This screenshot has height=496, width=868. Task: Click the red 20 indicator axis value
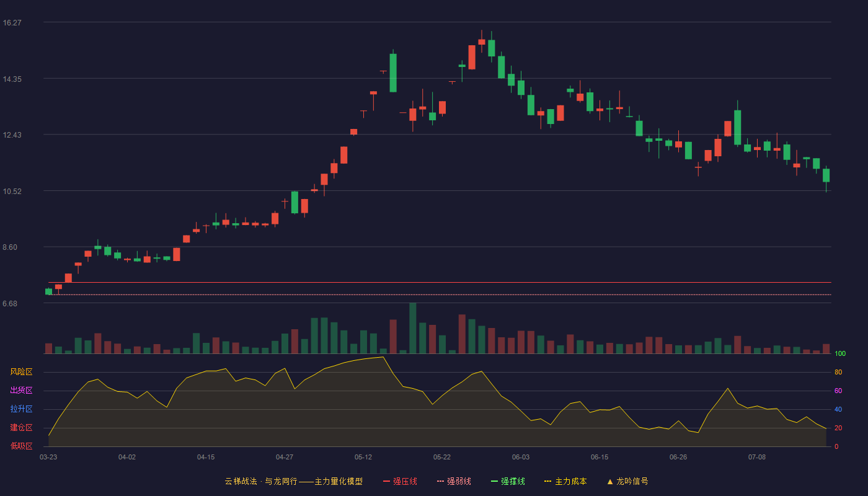point(838,428)
